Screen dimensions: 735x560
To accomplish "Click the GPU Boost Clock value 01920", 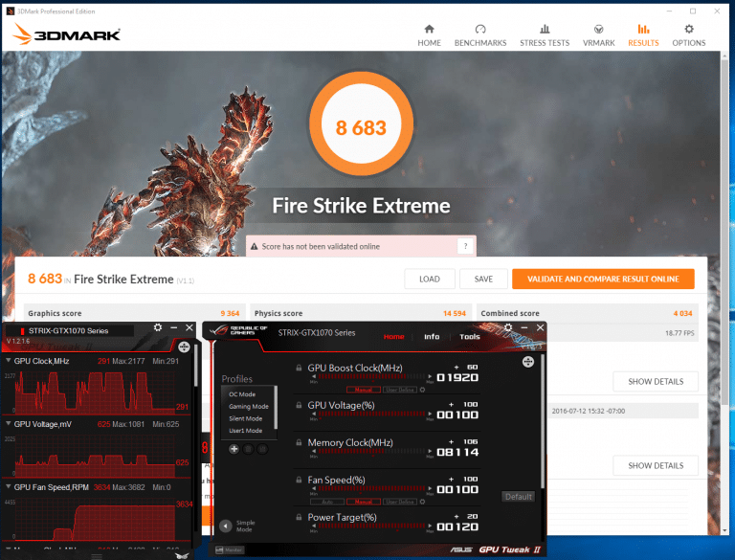I will (457, 377).
